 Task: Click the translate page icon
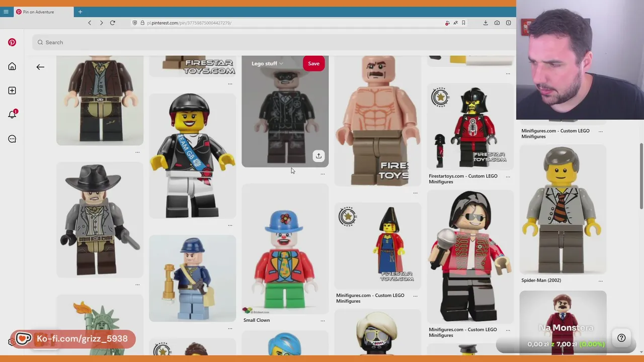pyautogui.click(x=455, y=23)
